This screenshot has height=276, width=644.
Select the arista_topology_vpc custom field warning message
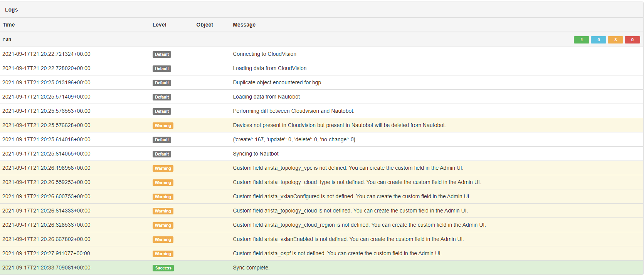348,168
